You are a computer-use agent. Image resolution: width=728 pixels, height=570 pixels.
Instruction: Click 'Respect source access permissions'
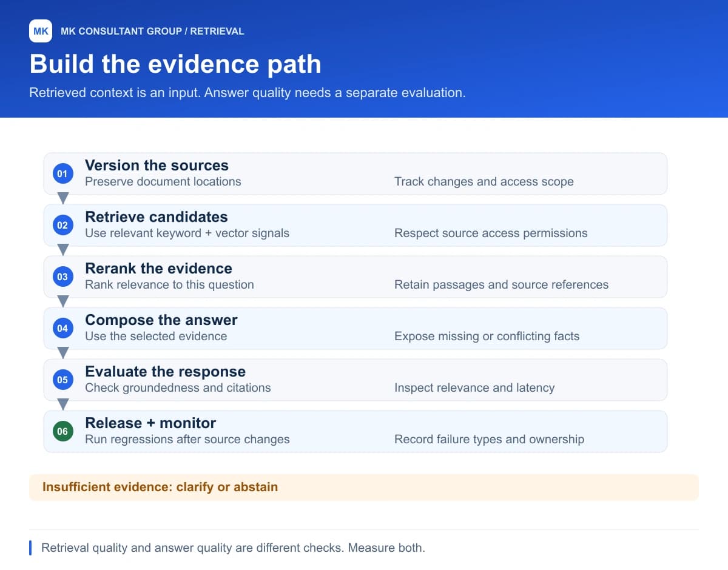[x=491, y=233]
